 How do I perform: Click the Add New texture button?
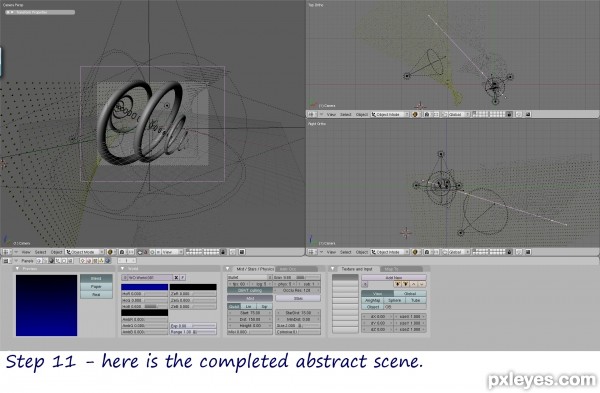pyautogui.click(x=393, y=277)
